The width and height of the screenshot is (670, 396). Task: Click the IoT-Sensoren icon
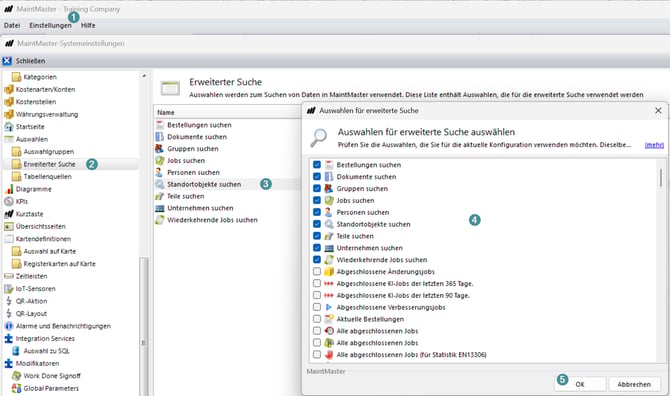(9, 288)
